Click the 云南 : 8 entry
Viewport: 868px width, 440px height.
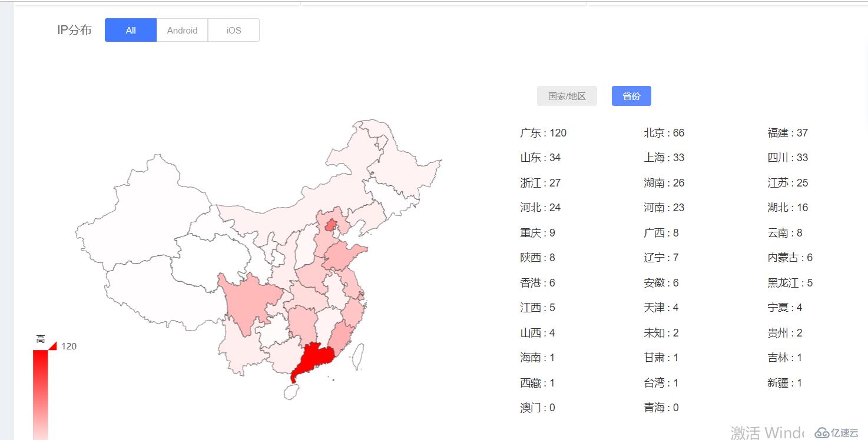(x=785, y=233)
